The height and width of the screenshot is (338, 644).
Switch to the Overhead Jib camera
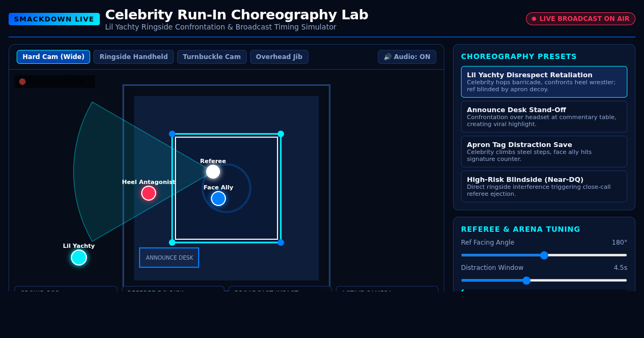(x=279, y=57)
